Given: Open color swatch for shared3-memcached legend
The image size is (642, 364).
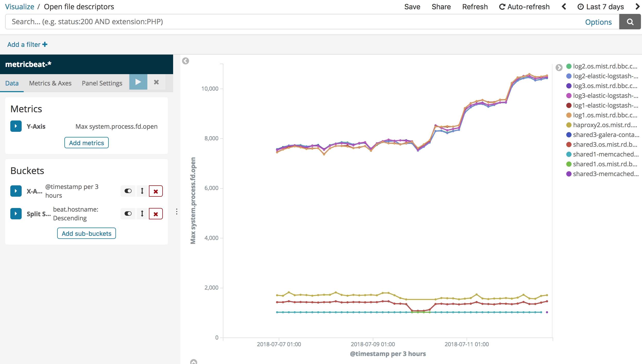Looking at the screenshot, I should point(569,174).
